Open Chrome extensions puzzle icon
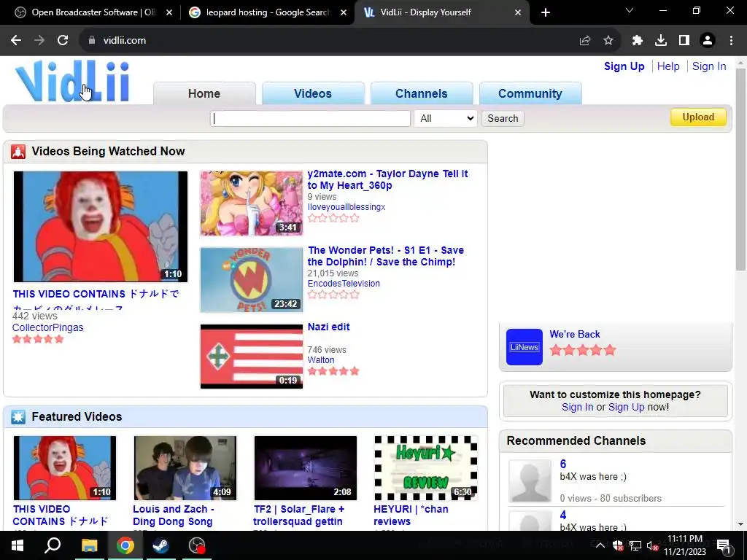 pyautogui.click(x=638, y=41)
